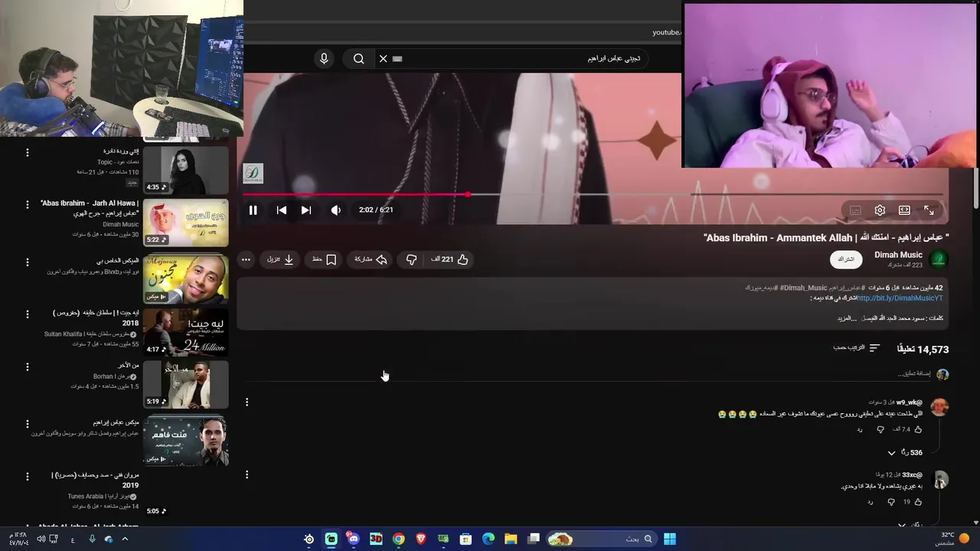980x551 pixels.
Task: Open options for Sultan Khalifa 2018 video
Action: click(28, 314)
